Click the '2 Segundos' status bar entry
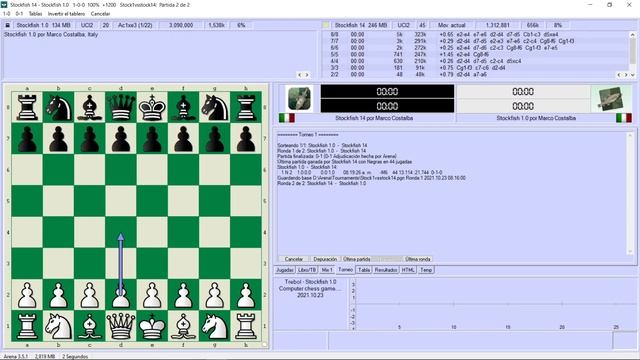Viewport: 640px width, 360px height. click(75, 357)
